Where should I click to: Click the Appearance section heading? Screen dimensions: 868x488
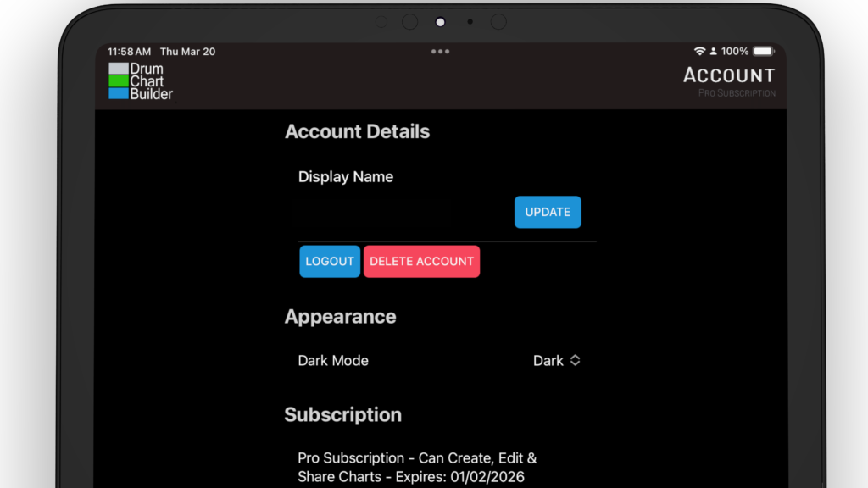(340, 316)
